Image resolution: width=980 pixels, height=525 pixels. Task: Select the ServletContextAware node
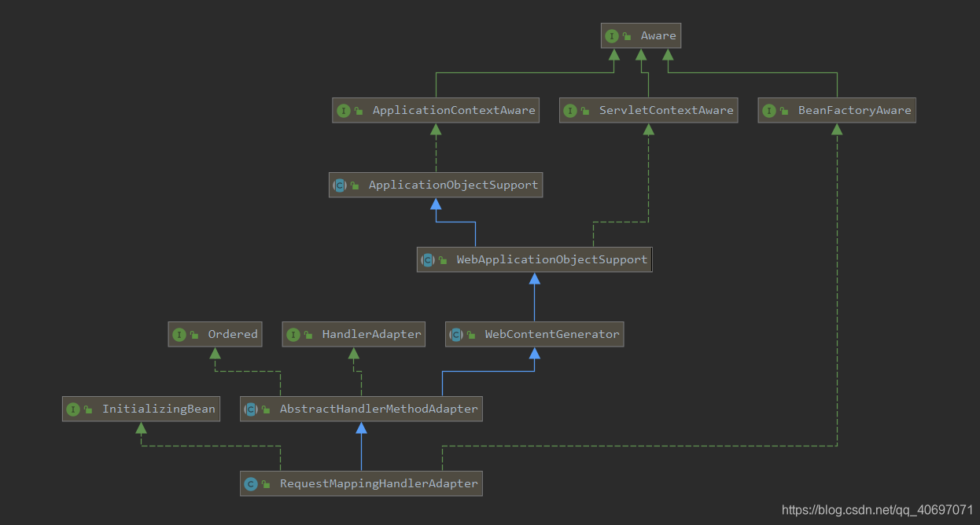click(648, 110)
